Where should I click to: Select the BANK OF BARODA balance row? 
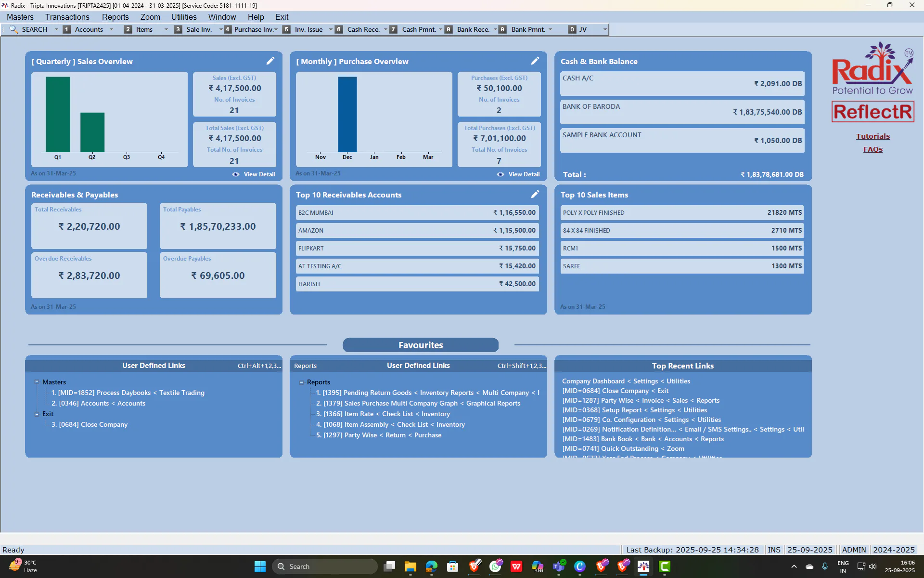[x=682, y=112]
